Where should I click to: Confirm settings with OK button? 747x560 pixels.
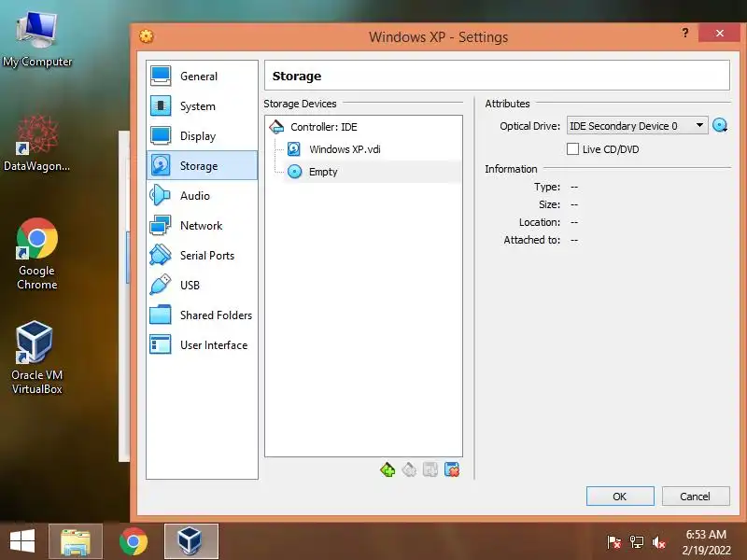620,497
